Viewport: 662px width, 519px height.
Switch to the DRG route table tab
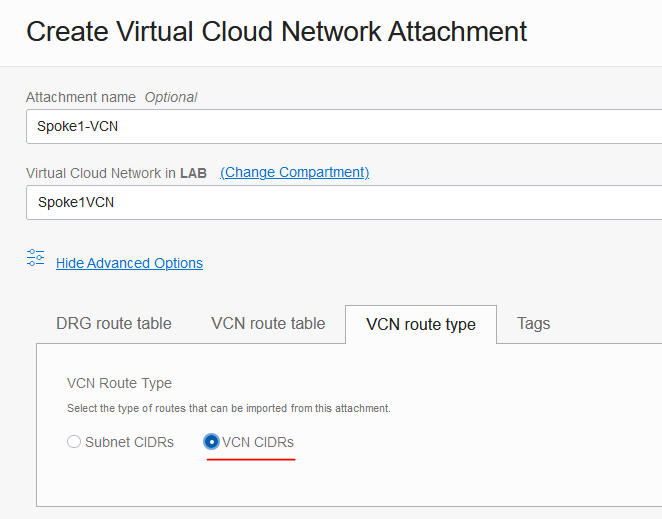(114, 323)
